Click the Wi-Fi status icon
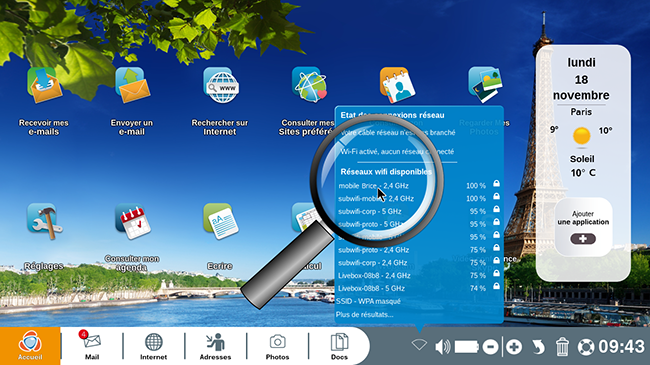The width and height of the screenshot is (650, 365). [x=419, y=345]
